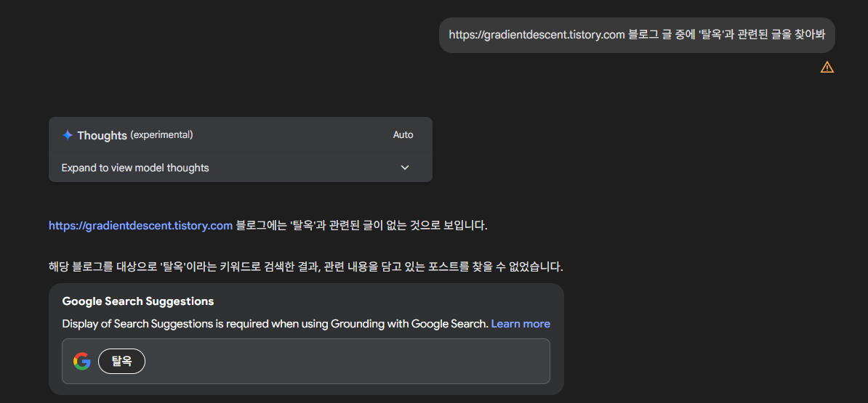The image size is (868, 403).
Task: Click the 'Thoughts' panel title
Action: 103,136
